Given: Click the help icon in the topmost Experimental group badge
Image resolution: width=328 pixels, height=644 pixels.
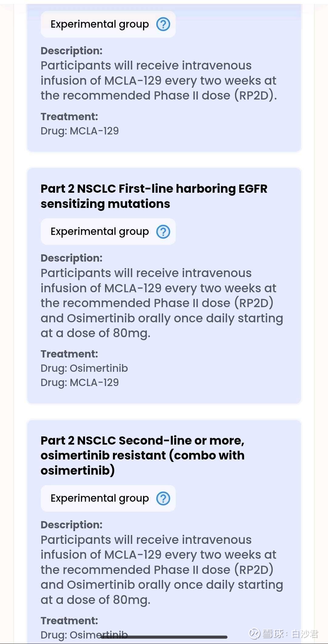Looking at the screenshot, I should point(163,24).
